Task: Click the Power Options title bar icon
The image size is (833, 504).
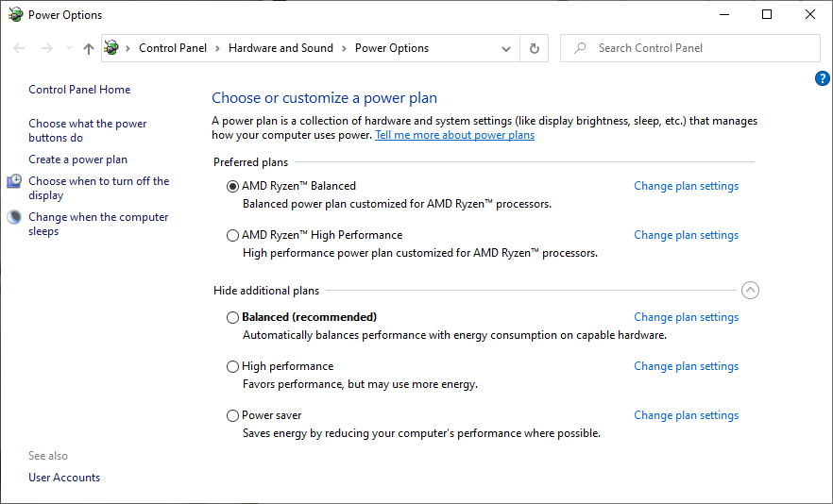Action: pyautogui.click(x=14, y=14)
